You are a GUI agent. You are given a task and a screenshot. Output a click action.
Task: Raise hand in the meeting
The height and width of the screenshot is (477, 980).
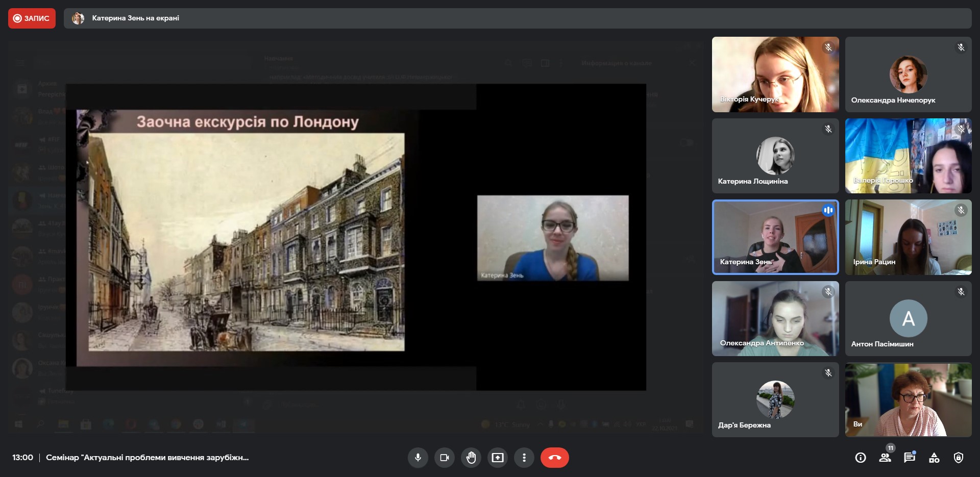471,458
